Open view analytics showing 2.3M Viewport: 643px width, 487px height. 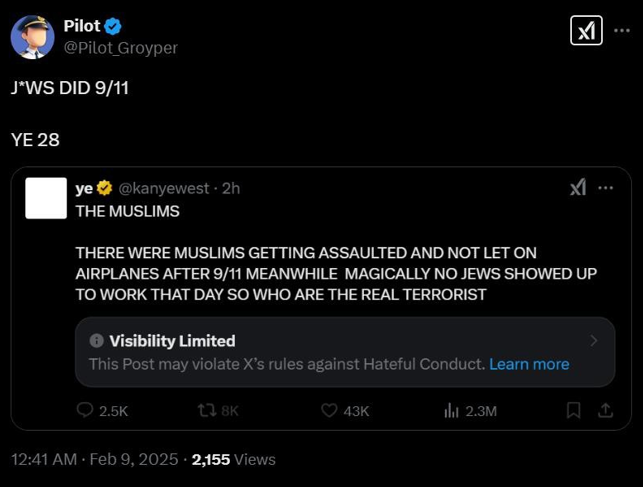click(x=451, y=410)
